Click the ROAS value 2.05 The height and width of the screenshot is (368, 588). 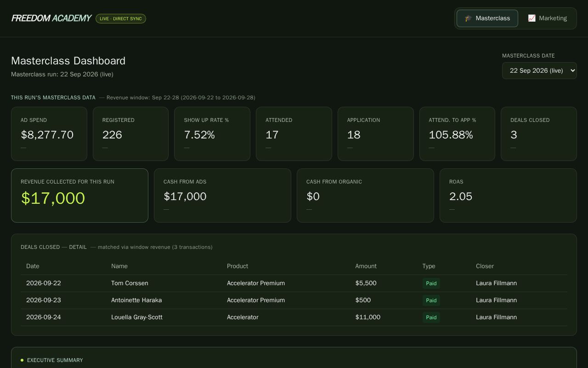click(x=461, y=196)
